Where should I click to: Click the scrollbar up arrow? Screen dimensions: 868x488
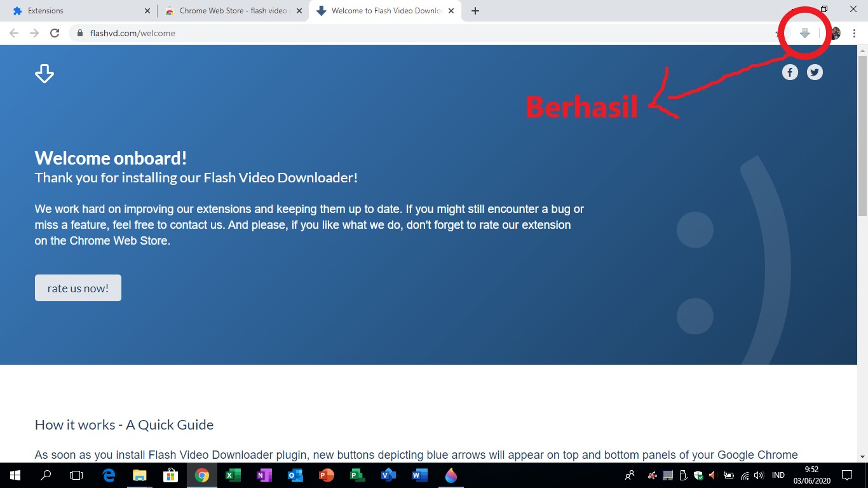[x=862, y=50]
